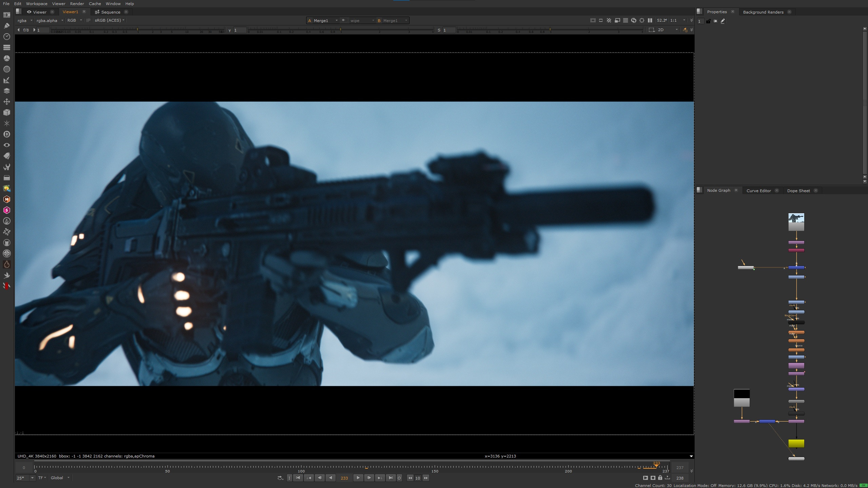
Task: Open the Merge nodes layers icon
Action: [x=6, y=91]
